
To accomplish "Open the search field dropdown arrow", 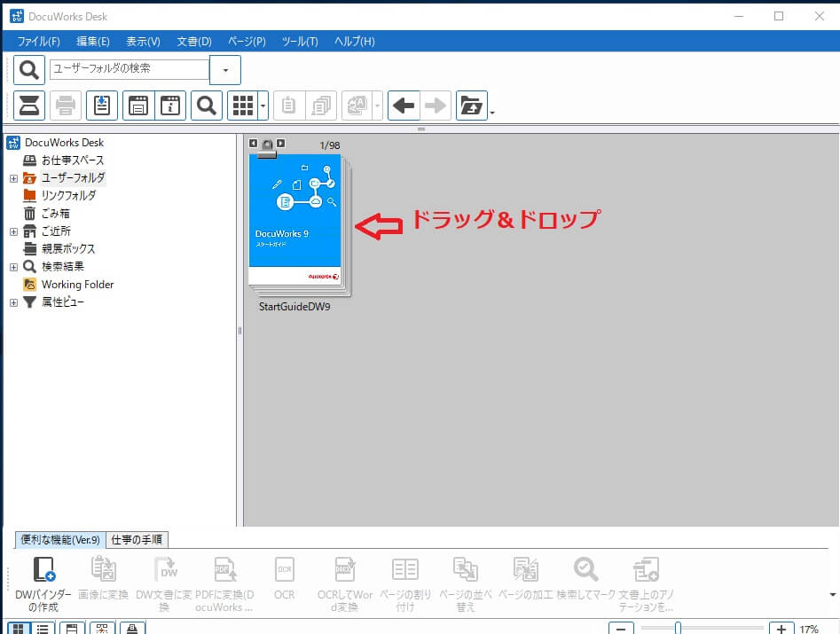I will coord(225,70).
